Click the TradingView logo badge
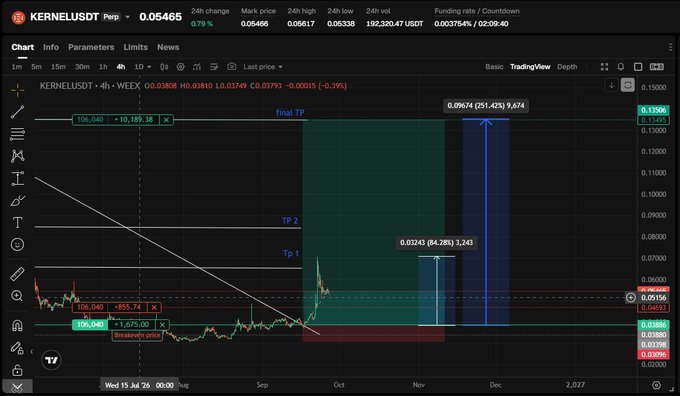The height and width of the screenshot is (396, 680). 51,360
